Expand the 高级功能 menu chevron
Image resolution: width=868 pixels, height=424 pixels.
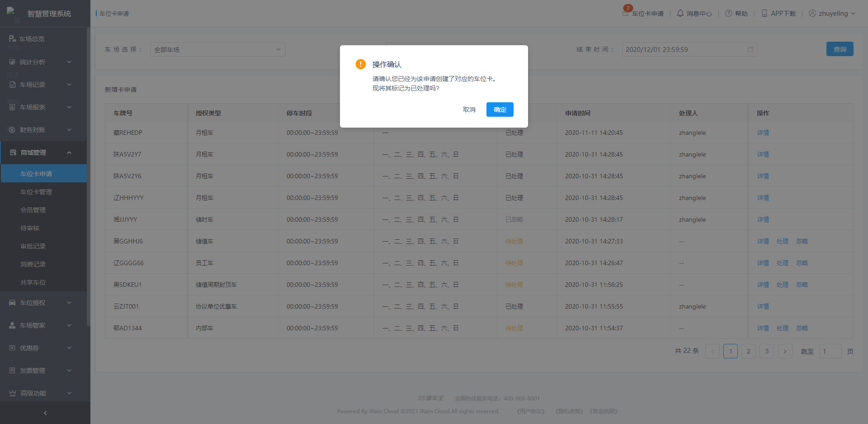pyautogui.click(x=69, y=393)
